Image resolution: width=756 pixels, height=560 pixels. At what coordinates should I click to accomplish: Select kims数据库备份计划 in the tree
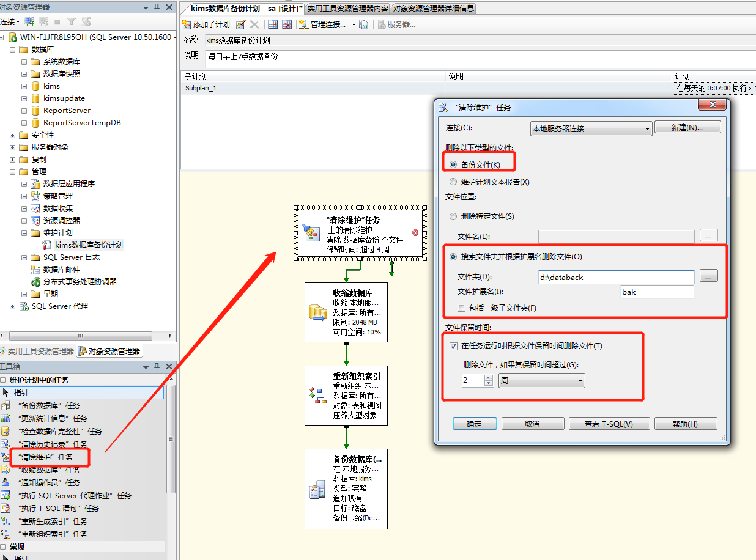point(89,245)
